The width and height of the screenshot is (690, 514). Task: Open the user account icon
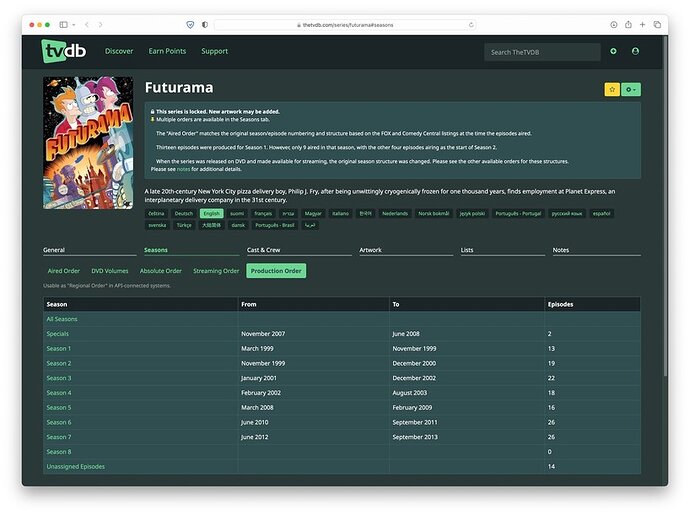tap(635, 51)
